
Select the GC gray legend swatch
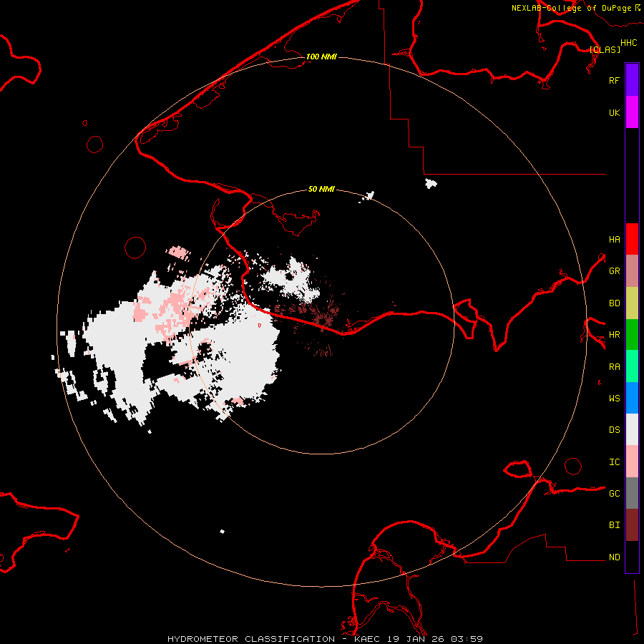(x=632, y=493)
